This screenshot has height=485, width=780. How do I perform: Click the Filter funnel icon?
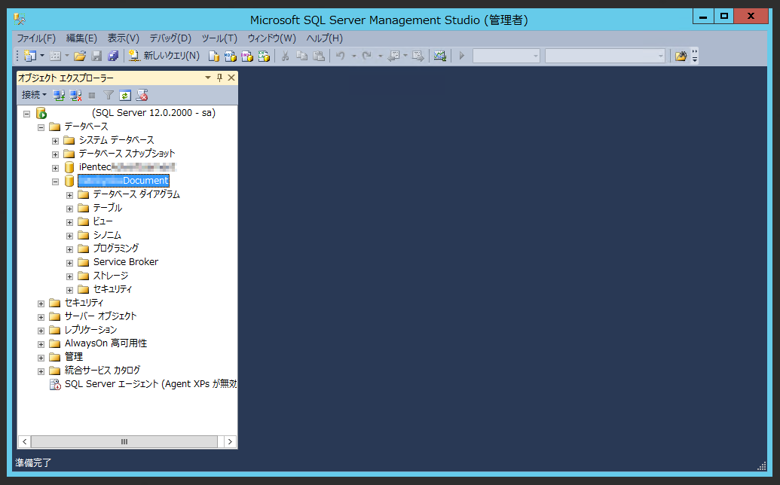coord(108,95)
